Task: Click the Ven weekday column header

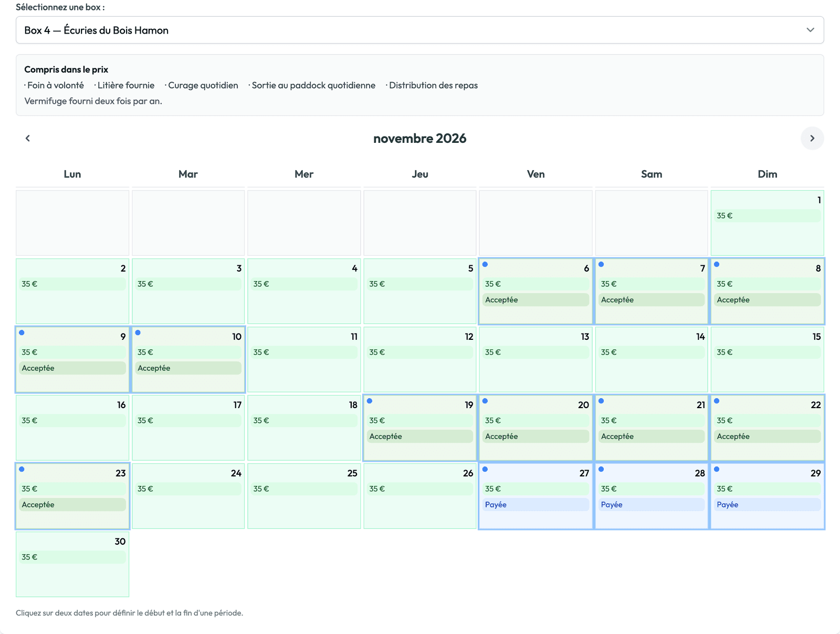Action: pos(535,174)
